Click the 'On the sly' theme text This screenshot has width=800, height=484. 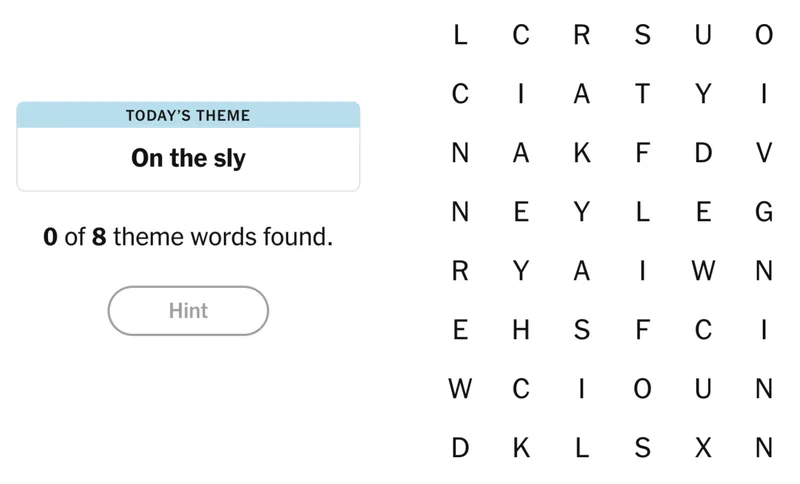188,158
